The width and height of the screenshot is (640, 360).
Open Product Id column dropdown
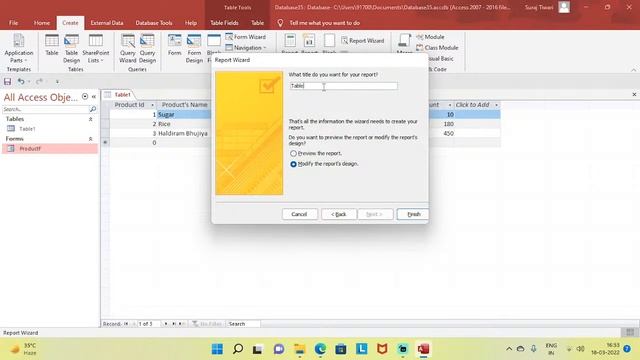[153, 105]
